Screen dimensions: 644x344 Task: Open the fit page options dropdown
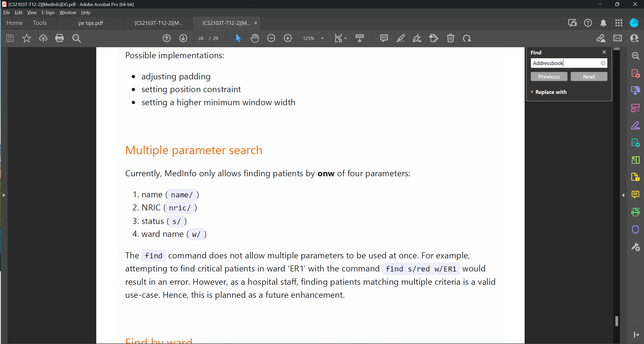click(x=345, y=38)
